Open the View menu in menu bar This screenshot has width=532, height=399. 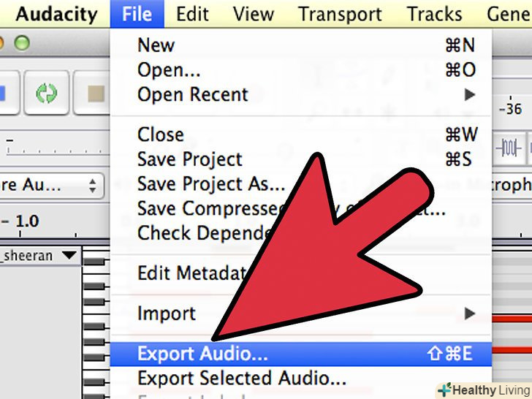coord(253,14)
